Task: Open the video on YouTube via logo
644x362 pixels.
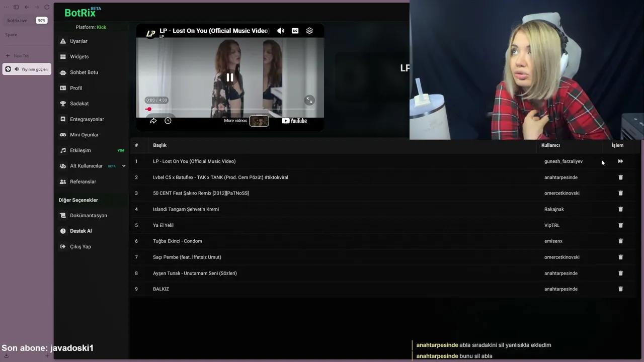Action: tap(294, 121)
